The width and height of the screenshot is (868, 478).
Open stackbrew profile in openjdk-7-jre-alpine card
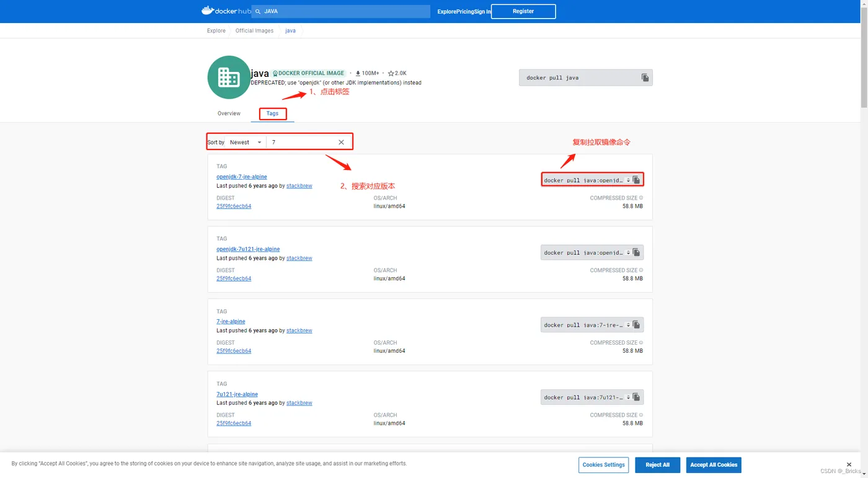tap(299, 186)
